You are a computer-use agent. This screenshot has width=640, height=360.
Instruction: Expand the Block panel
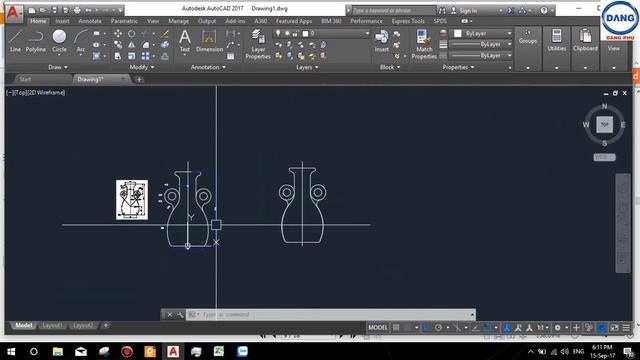[x=390, y=67]
